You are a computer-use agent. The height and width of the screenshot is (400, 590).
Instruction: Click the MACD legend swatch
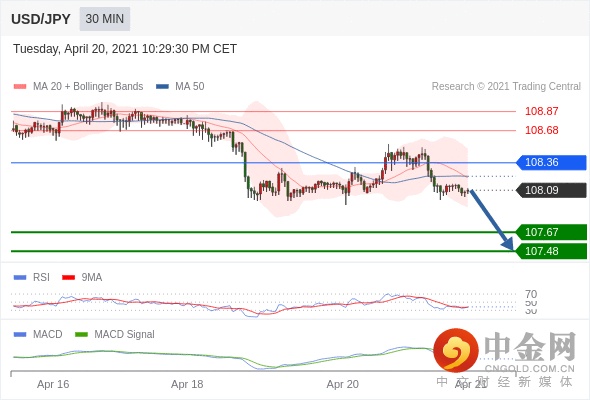point(20,335)
